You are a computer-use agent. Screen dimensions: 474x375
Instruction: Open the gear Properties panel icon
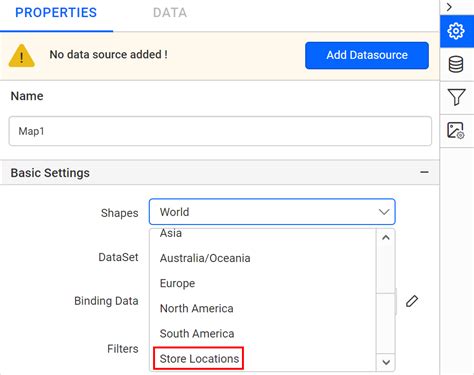[x=456, y=31]
